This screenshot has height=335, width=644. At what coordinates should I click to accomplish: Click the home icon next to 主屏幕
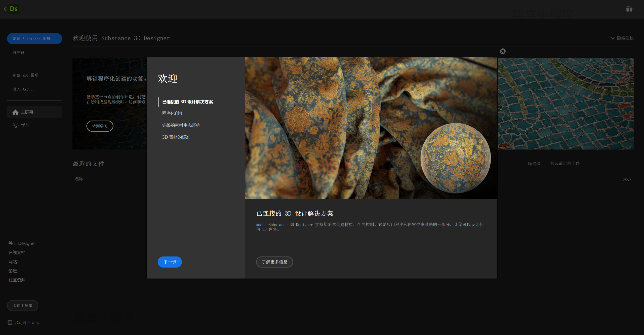16,112
